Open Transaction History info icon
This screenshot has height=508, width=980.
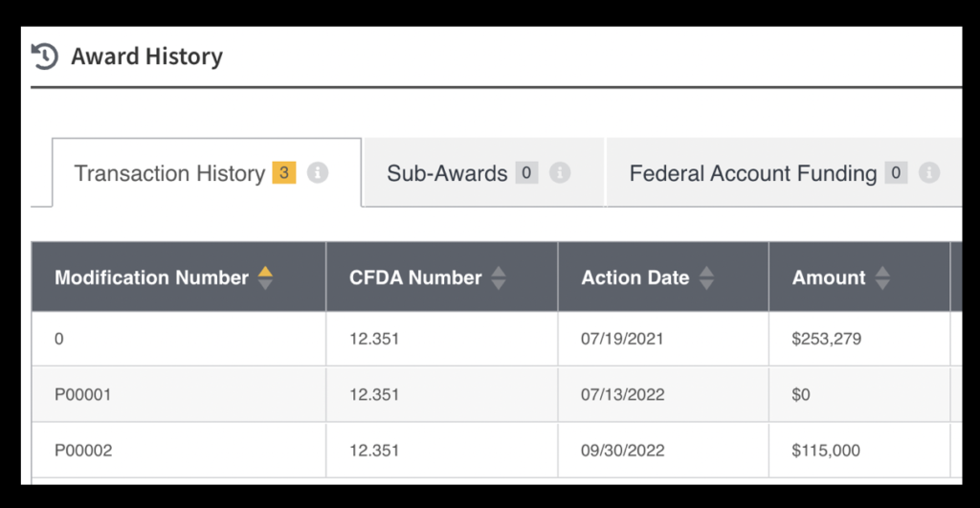click(318, 172)
